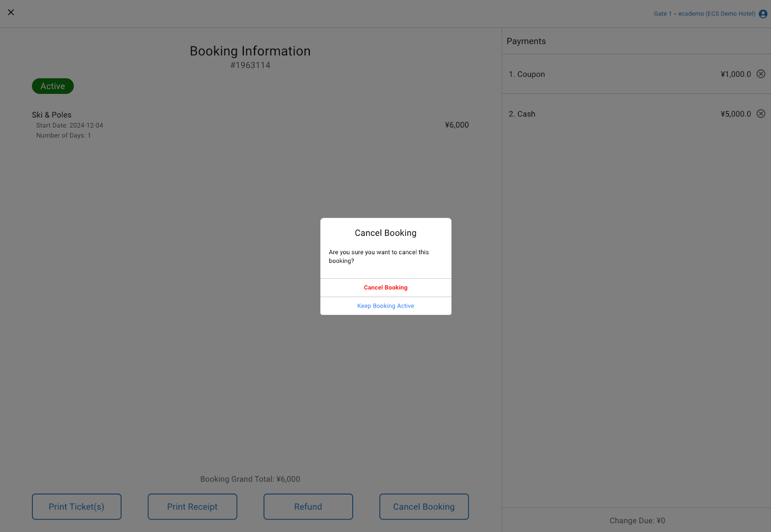Click the Gate 1 ecsdemo account label
The width and height of the screenshot is (771, 532).
point(704,14)
